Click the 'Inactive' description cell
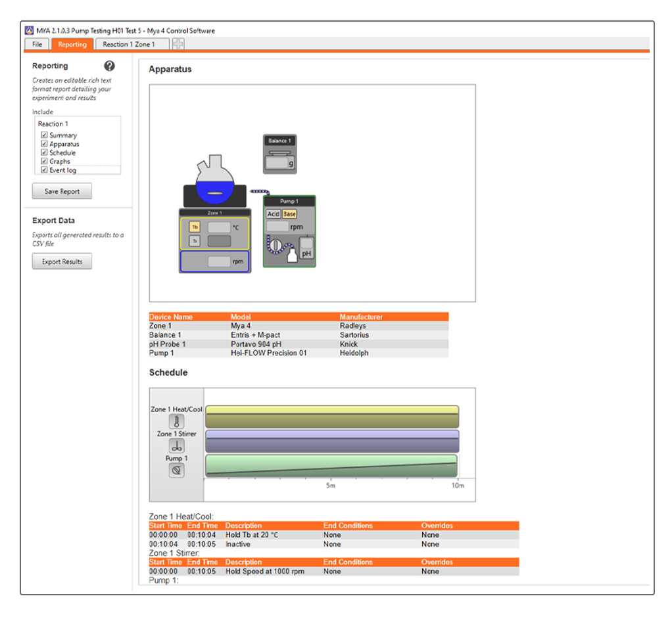Viewport: 672px width, 617px height. click(x=238, y=544)
